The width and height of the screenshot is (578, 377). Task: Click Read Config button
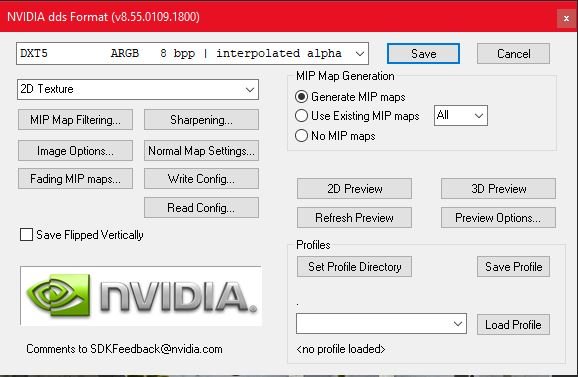(201, 208)
